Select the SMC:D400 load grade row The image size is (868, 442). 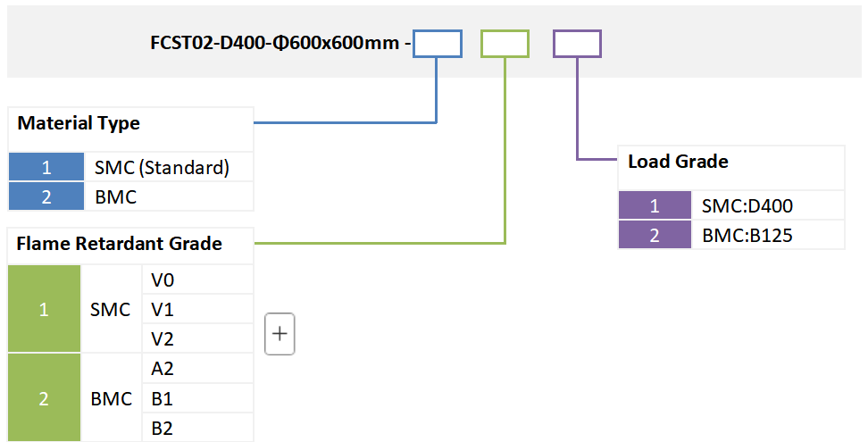tap(747, 205)
